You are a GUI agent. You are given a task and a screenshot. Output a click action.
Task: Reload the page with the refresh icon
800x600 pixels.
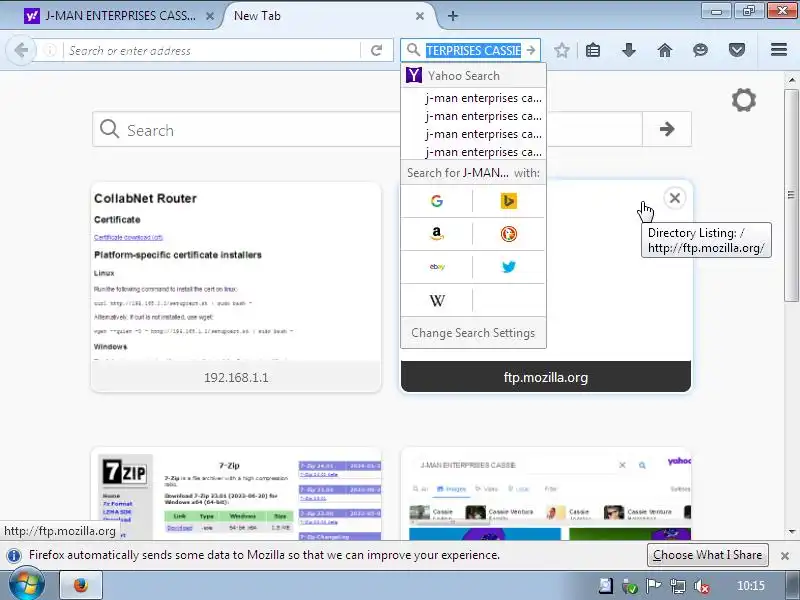[x=377, y=50]
